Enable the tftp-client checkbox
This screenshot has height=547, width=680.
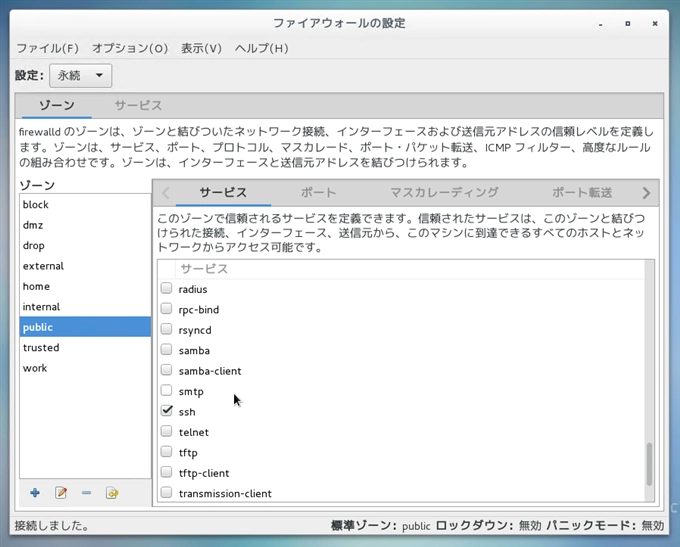tap(167, 472)
